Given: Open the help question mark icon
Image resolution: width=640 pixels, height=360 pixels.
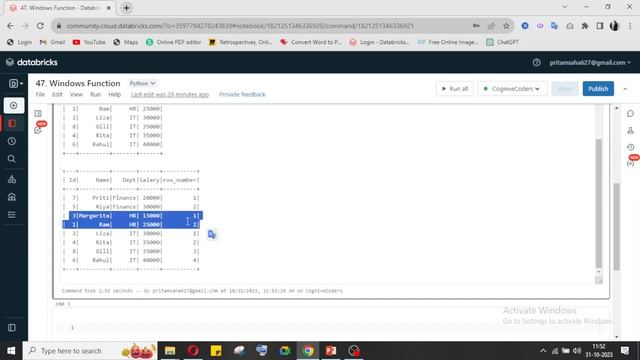Looking at the screenshot, I should click(x=536, y=62).
